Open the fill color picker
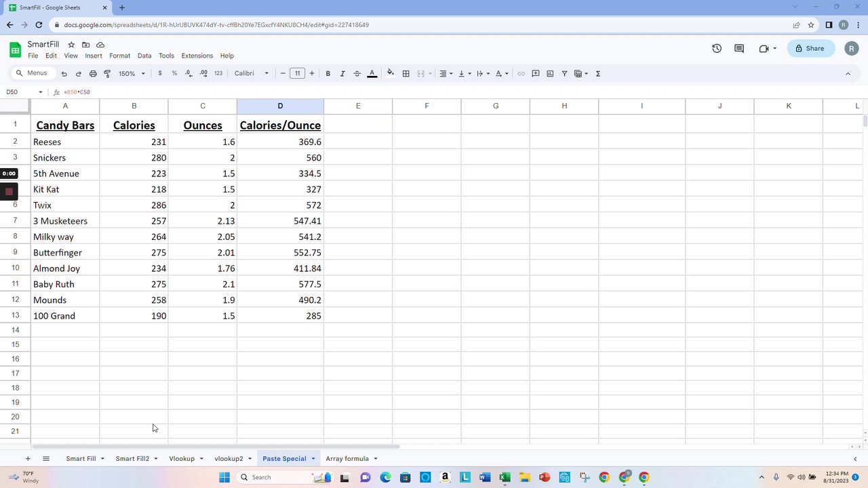 [x=391, y=73]
